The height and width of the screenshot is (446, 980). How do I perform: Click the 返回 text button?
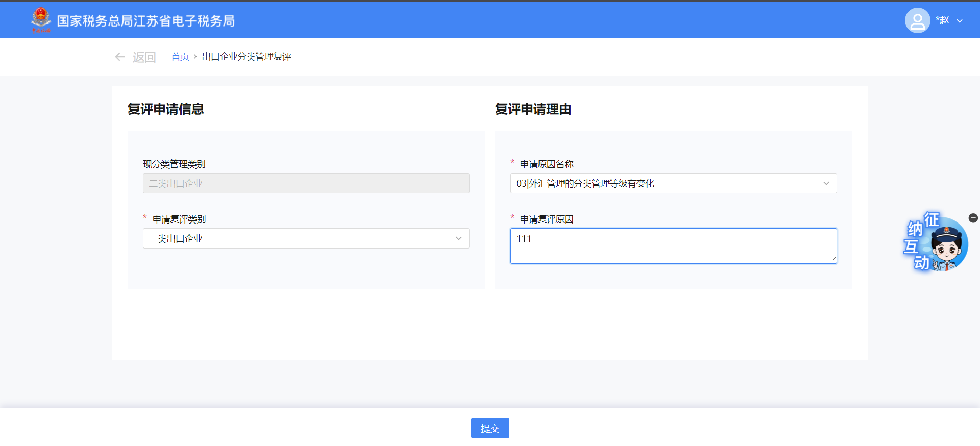pyautogui.click(x=144, y=57)
